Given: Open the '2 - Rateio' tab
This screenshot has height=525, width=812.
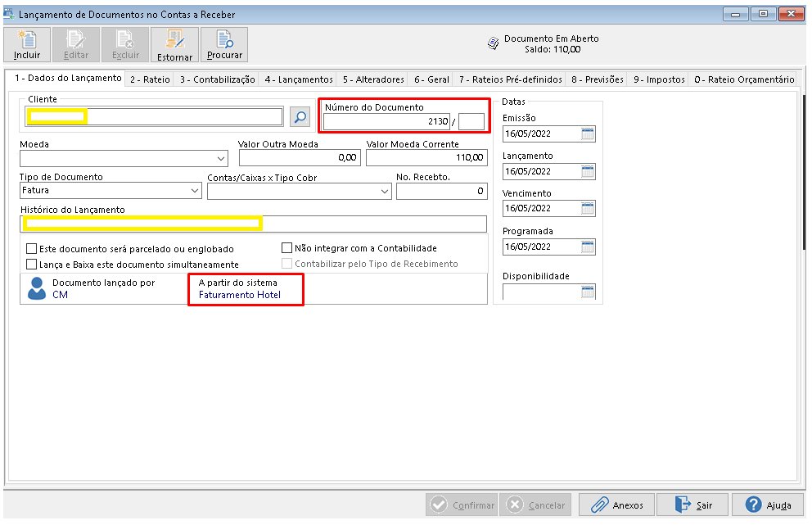Looking at the screenshot, I should (150, 79).
